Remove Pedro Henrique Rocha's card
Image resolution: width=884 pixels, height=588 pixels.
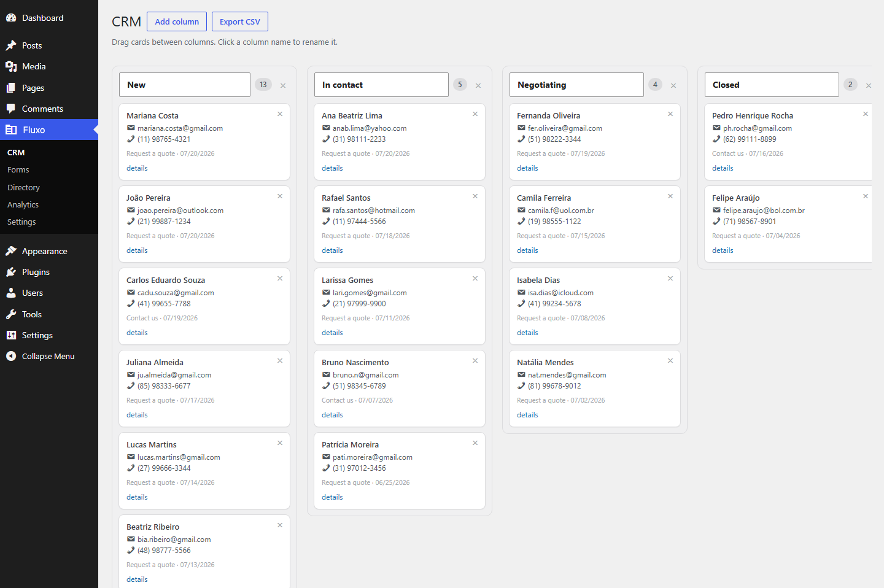click(x=866, y=114)
